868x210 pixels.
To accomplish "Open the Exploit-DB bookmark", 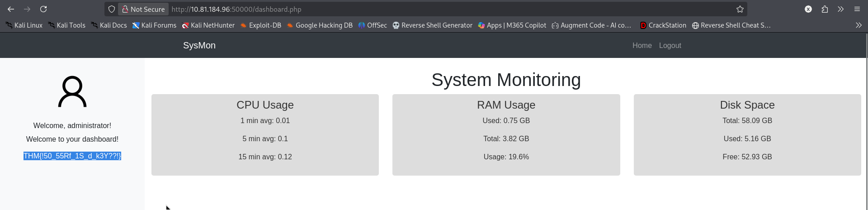I will (261, 25).
